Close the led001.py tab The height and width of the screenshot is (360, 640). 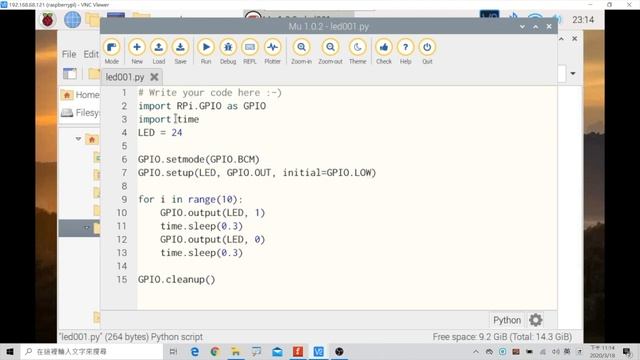tap(154, 77)
